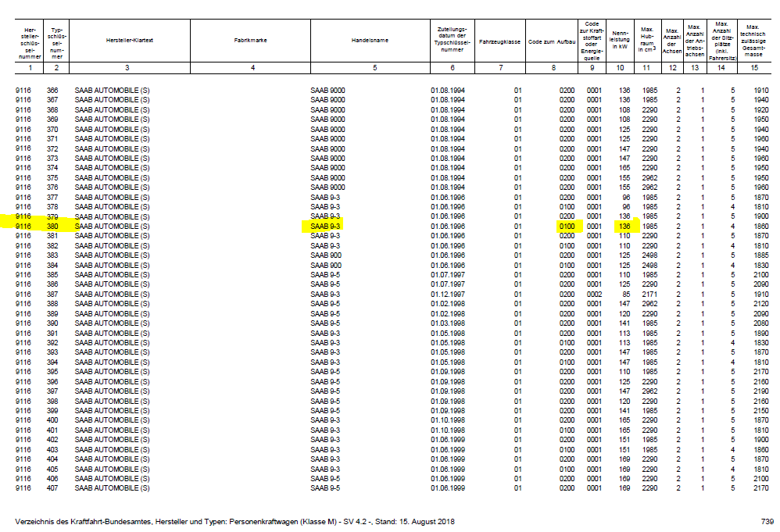The height and width of the screenshot is (532, 780).
Task: Click highlighted body code 0100 in row 380
Action: [x=567, y=227]
